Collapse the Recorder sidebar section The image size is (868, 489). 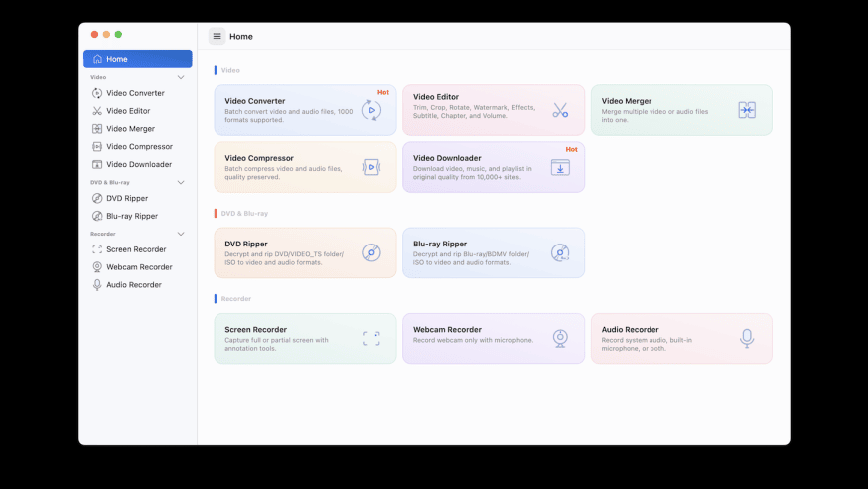pos(181,234)
